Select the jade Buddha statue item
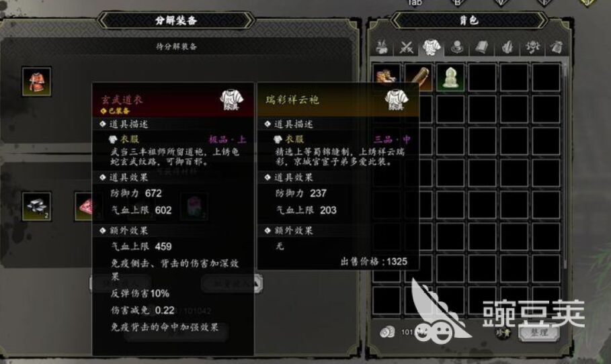611x364 pixels. tap(450, 77)
